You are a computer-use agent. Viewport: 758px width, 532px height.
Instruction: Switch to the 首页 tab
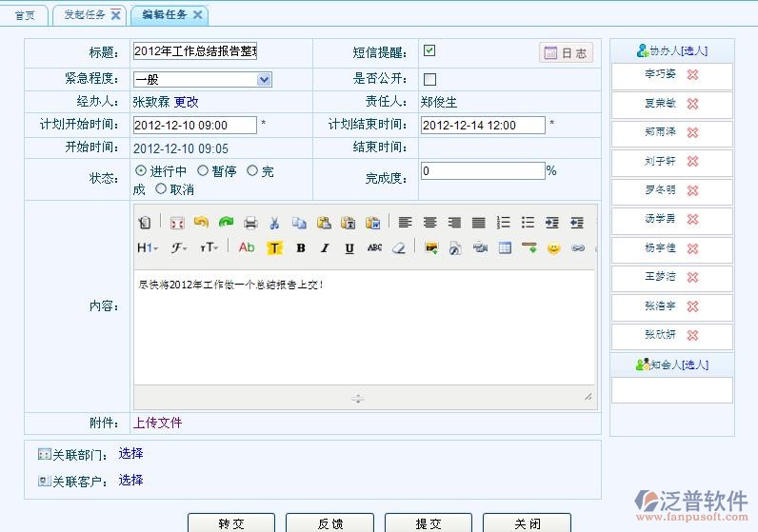pyautogui.click(x=25, y=15)
